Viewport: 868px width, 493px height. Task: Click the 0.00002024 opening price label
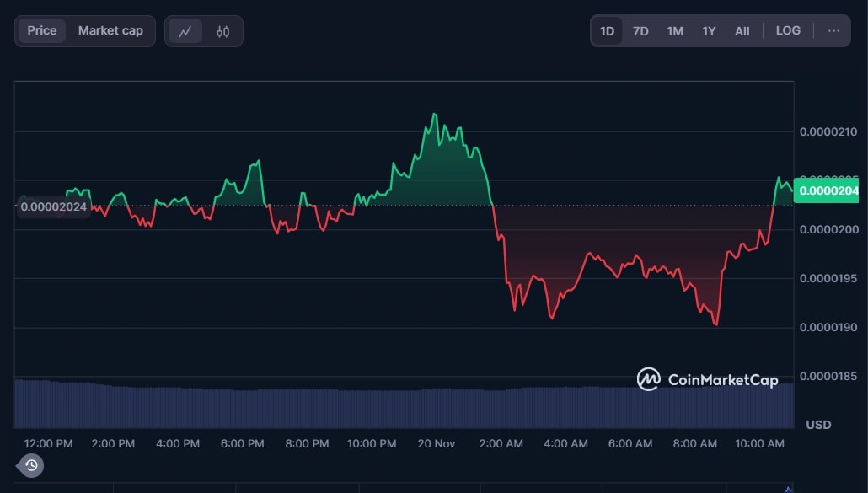(53, 206)
